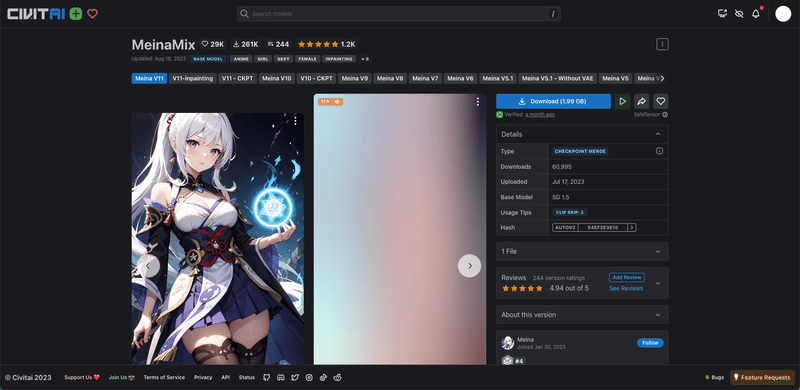This screenshot has width=800, height=390.
Task: Switch to Meina V10 version
Action: 277,79
